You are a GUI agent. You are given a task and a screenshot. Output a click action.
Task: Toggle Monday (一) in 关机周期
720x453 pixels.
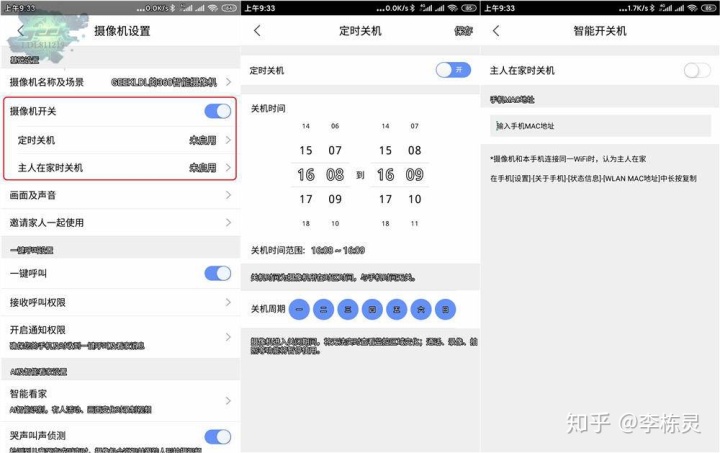click(x=299, y=309)
